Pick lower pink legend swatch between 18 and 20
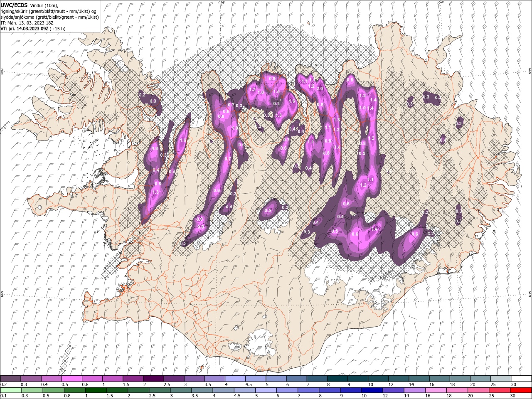The width and height of the screenshot is (532, 399). pos(457,390)
